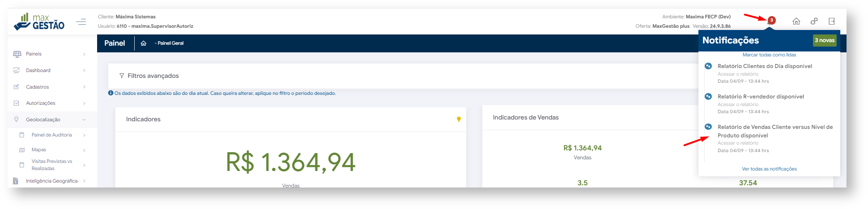Click the Painel de Auditoria clipboard icon
The height and width of the screenshot is (209, 868).
click(22, 135)
